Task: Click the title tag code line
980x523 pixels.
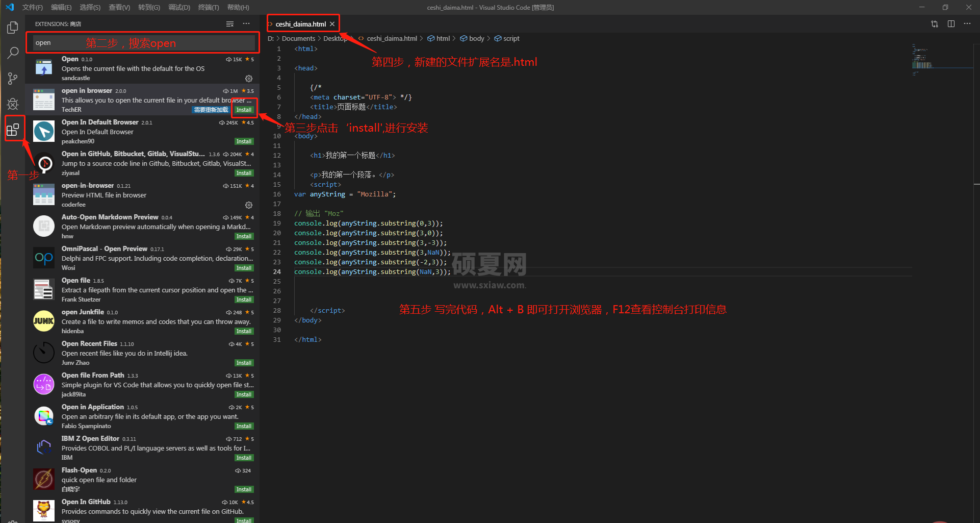Action: 353,107
